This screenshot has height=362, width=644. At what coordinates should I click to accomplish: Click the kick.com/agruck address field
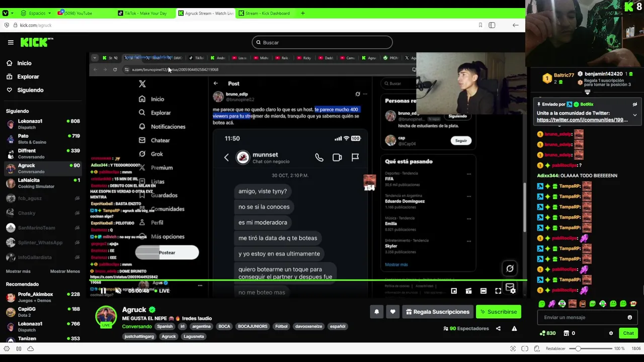pos(36,25)
